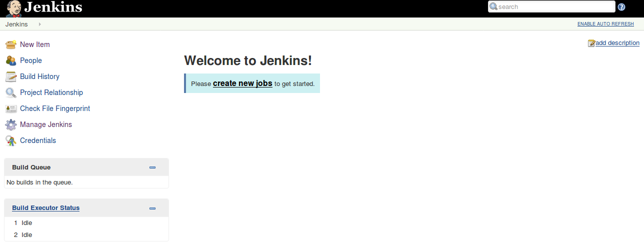Click the magnifier icon in search box
Viewport: 644px width, 252px height.
pos(493,6)
